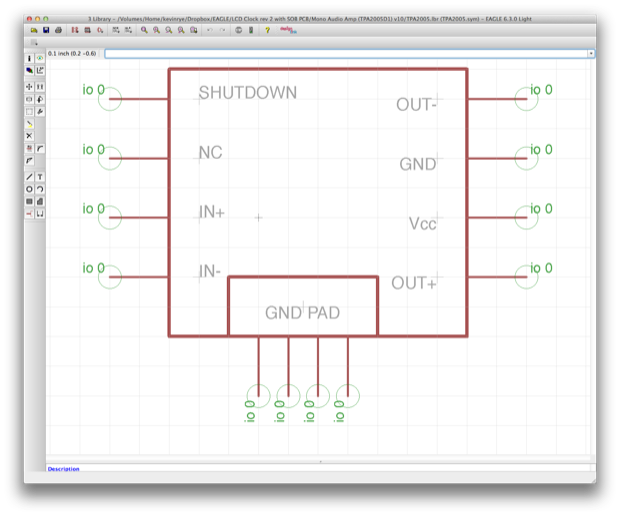Select the Move tool

(x=29, y=87)
